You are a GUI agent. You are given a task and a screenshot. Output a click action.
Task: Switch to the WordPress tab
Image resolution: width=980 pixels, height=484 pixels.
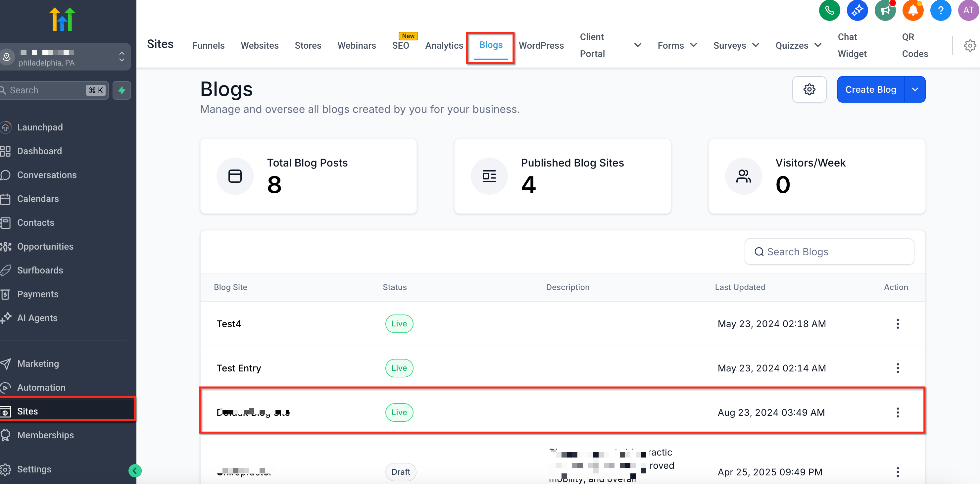click(541, 45)
